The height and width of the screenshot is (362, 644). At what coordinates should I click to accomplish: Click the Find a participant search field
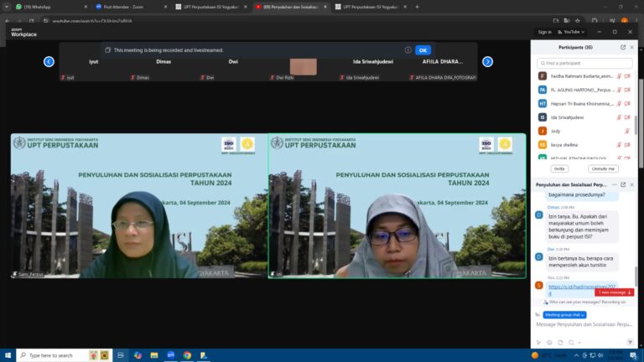pos(585,63)
